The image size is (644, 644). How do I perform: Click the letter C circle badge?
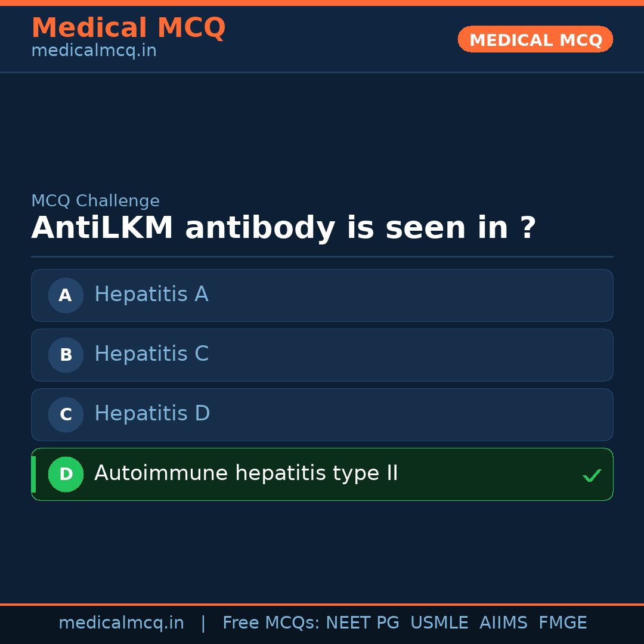66,414
